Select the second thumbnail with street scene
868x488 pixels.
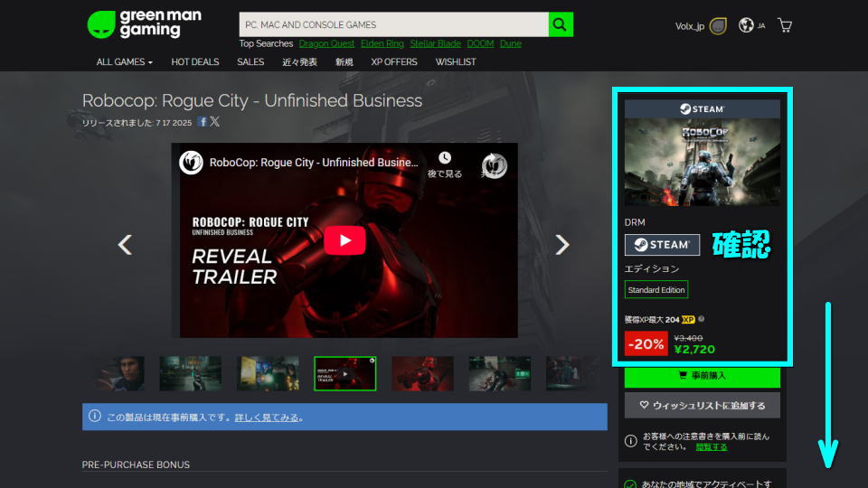(191, 373)
